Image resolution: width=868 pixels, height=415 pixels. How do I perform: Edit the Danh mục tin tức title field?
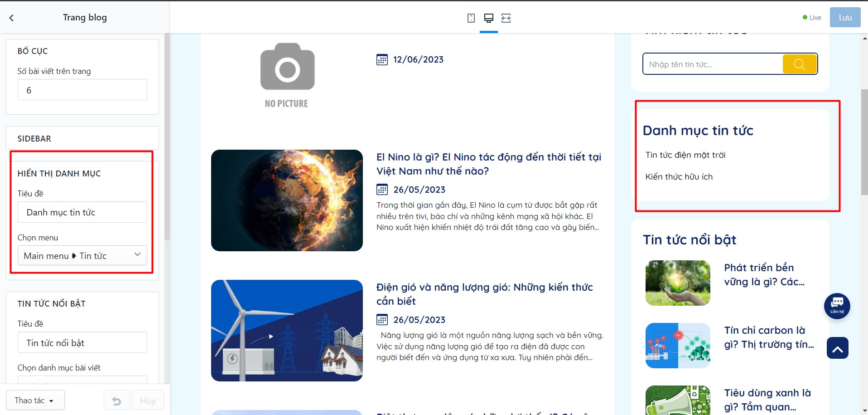tap(82, 212)
